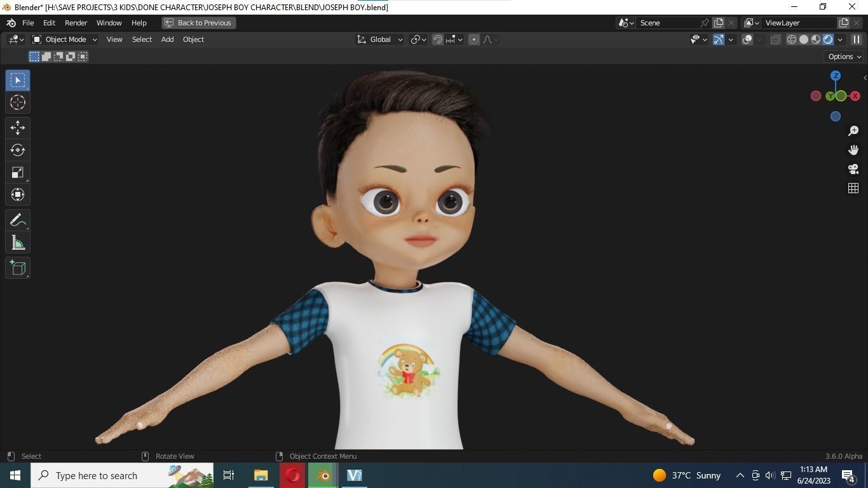
Task: Switch to rendered shading
Action: click(828, 39)
